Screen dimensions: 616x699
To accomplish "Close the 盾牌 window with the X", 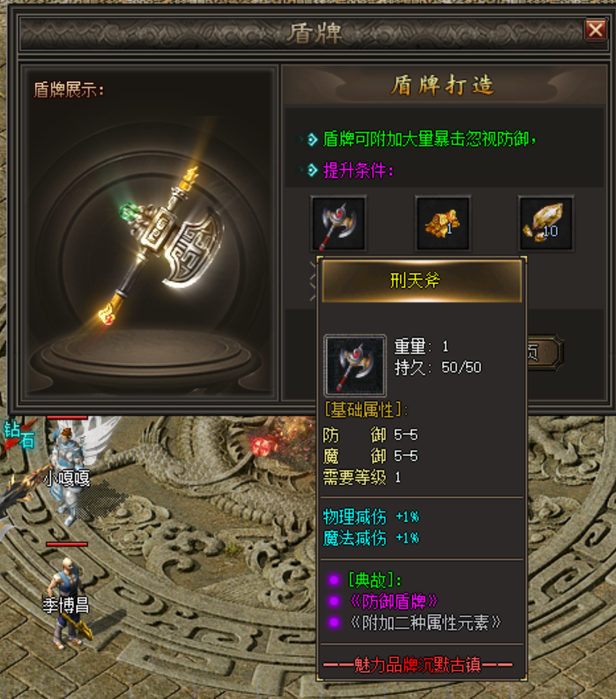I will [x=596, y=30].
